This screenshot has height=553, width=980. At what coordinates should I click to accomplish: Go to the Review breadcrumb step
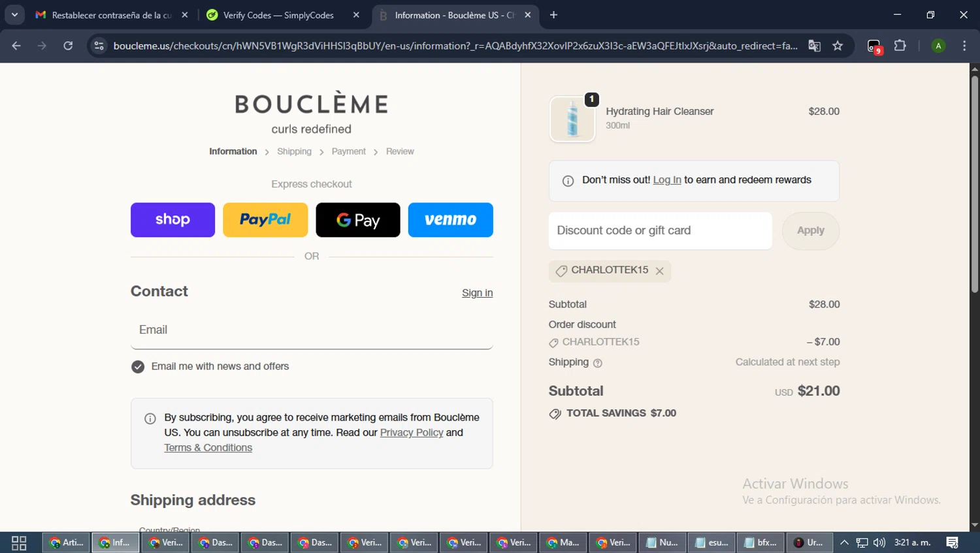pos(400,151)
